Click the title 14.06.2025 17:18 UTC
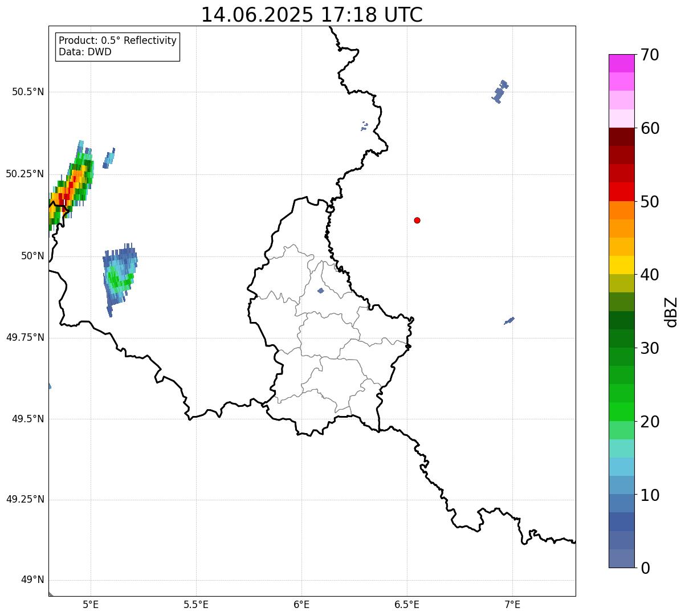 click(312, 14)
